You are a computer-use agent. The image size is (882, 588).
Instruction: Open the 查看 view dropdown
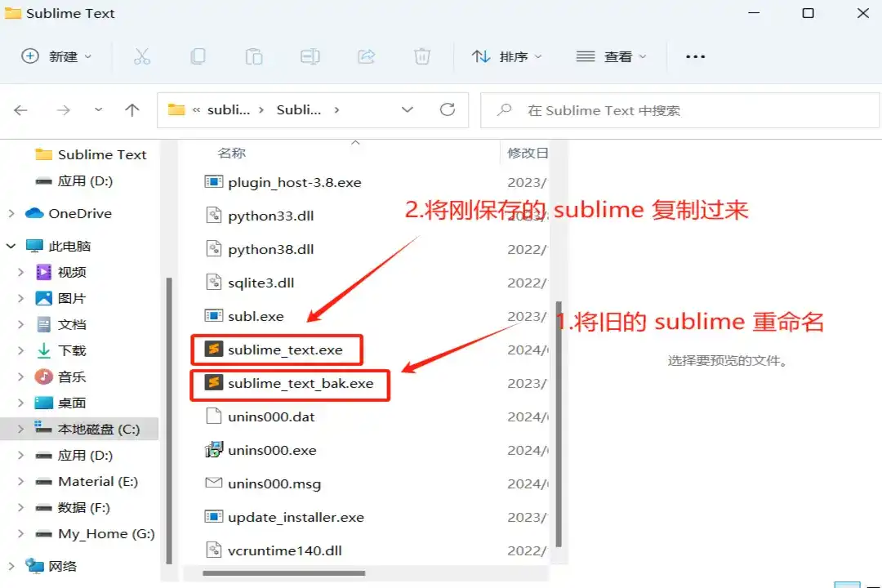(612, 56)
